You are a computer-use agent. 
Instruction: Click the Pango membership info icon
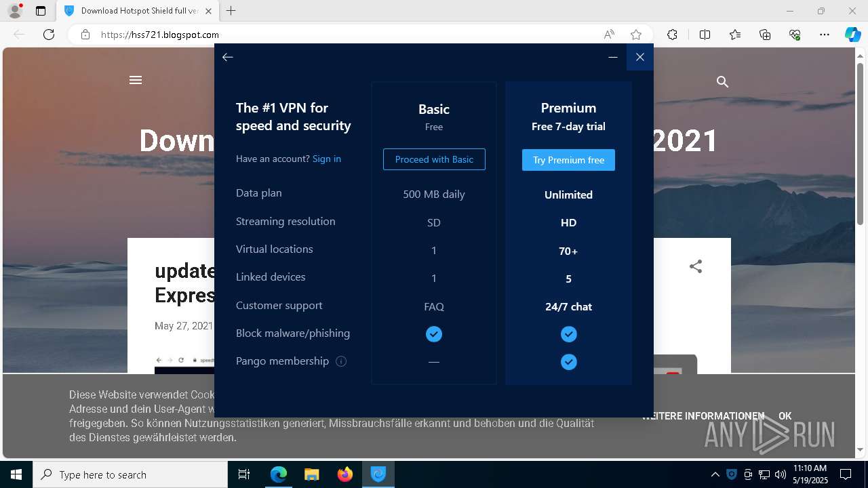pyautogui.click(x=341, y=361)
